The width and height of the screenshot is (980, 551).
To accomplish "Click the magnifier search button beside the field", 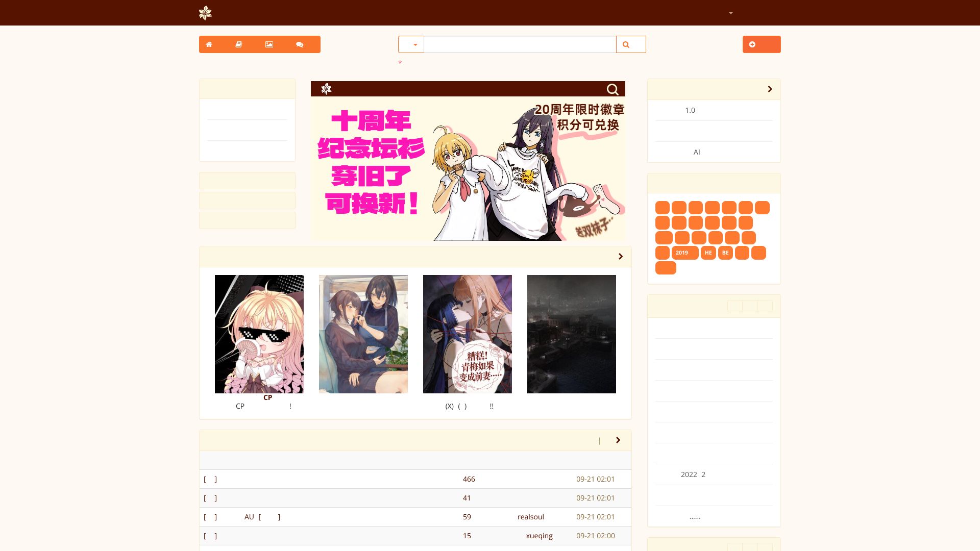I will pyautogui.click(x=631, y=44).
